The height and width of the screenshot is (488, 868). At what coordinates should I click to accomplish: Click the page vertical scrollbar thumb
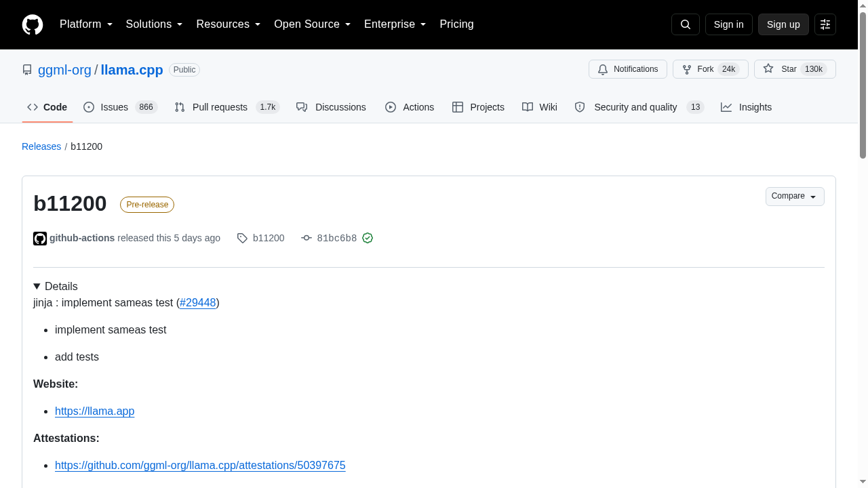[x=863, y=85]
